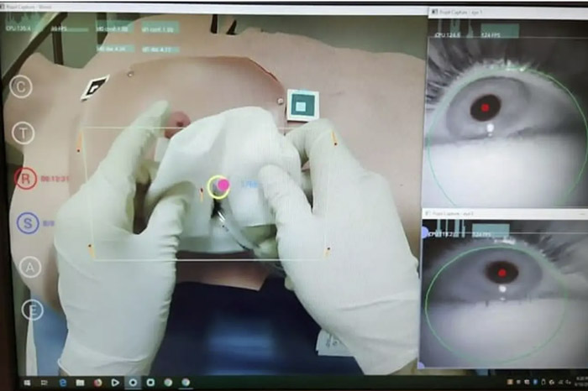
Task: Click the red pupil dot in the lower eye window
Action: click(x=502, y=272)
